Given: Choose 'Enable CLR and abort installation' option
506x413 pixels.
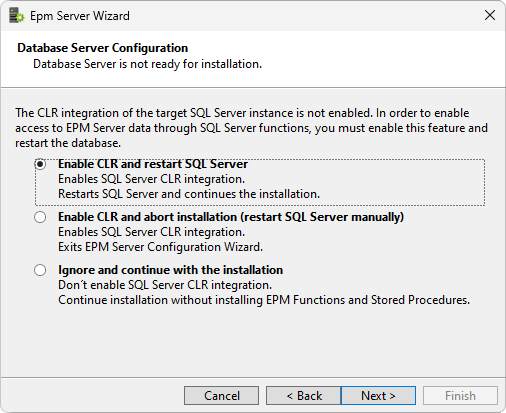Looking at the screenshot, I should [x=40, y=217].
